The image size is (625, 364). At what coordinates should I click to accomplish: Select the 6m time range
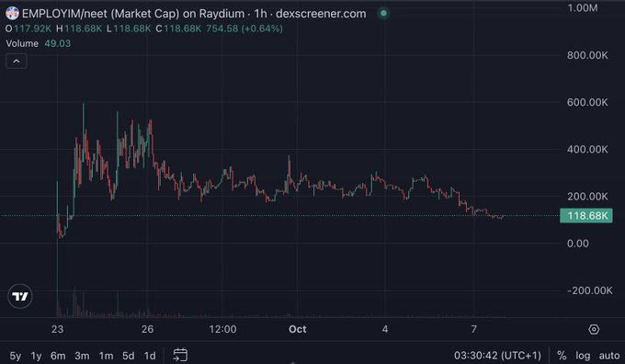pyautogui.click(x=58, y=356)
